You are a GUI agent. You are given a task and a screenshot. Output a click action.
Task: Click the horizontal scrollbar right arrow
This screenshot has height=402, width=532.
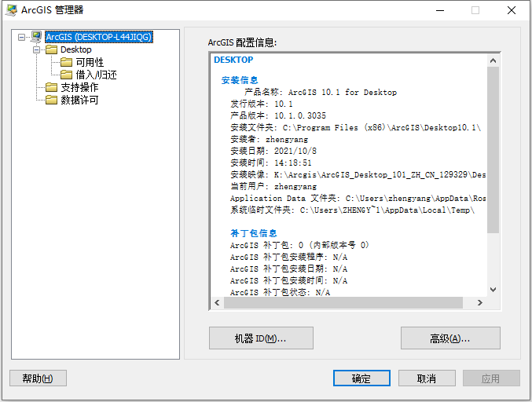point(479,302)
